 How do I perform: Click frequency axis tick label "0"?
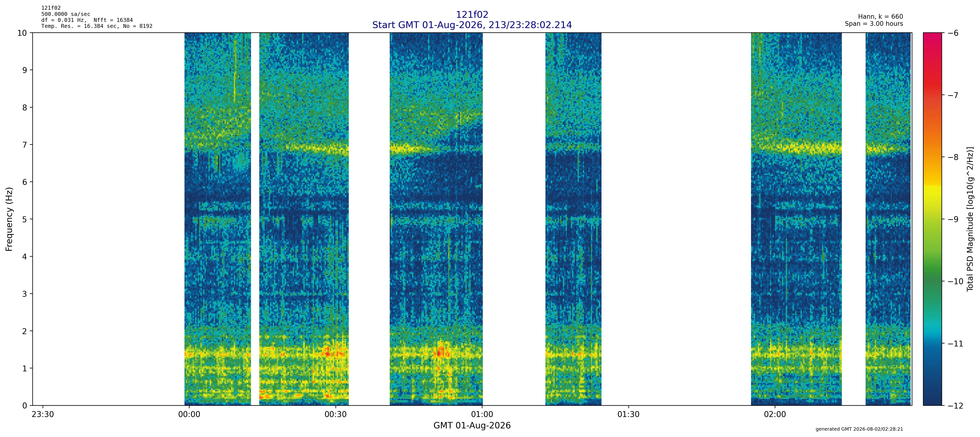tap(25, 406)
